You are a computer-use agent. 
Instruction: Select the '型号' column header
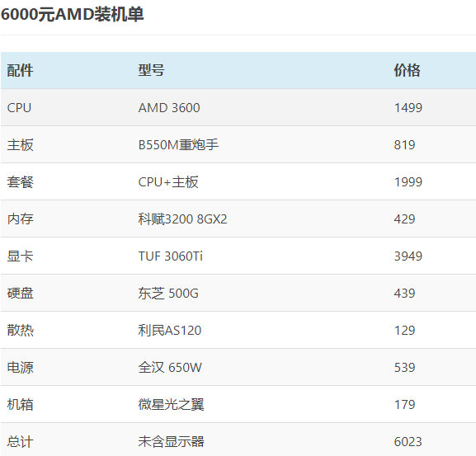coord(151,70)
